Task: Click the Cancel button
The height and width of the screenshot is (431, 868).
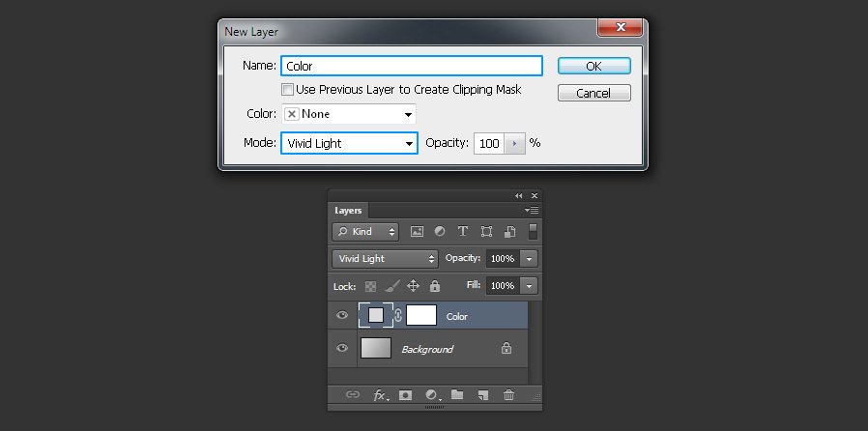Action: (594, 93)
